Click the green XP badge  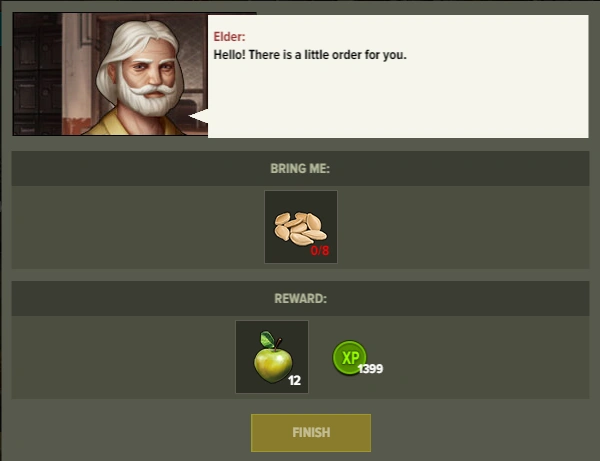click(x=349, y=357)
